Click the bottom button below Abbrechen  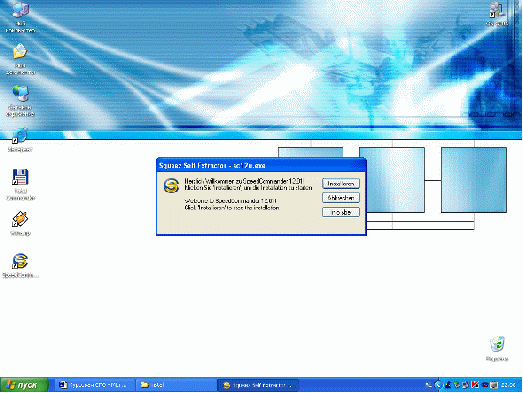click(341, 212)
